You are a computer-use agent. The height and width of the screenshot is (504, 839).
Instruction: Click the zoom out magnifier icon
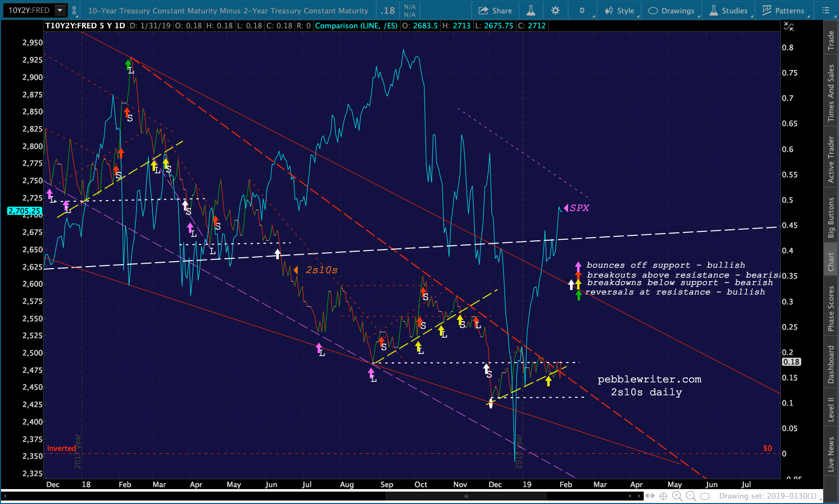pos(691,496)
